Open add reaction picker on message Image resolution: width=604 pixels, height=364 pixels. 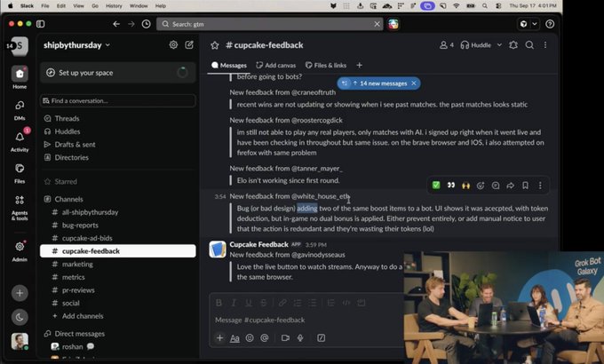pos(481,186)
